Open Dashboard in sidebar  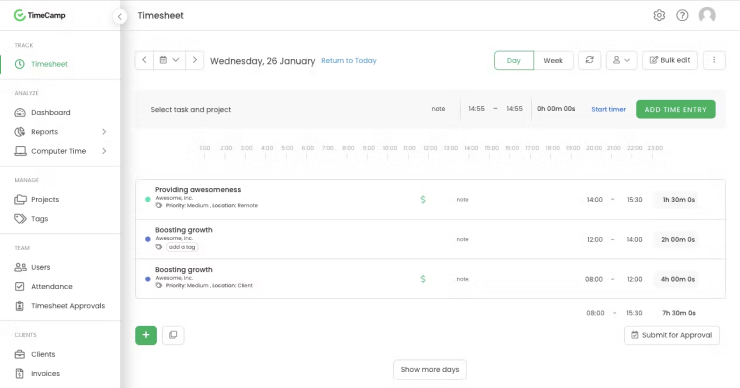pos(50,112)
